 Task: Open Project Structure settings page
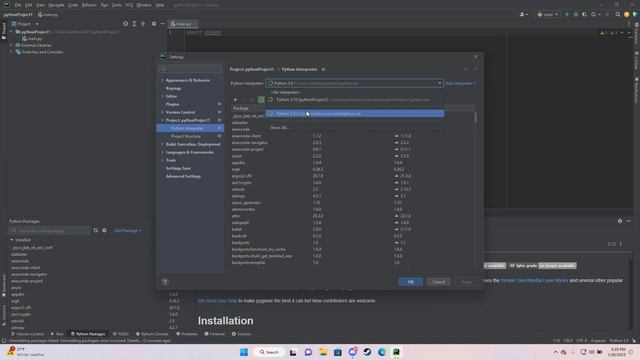(186, 136)
